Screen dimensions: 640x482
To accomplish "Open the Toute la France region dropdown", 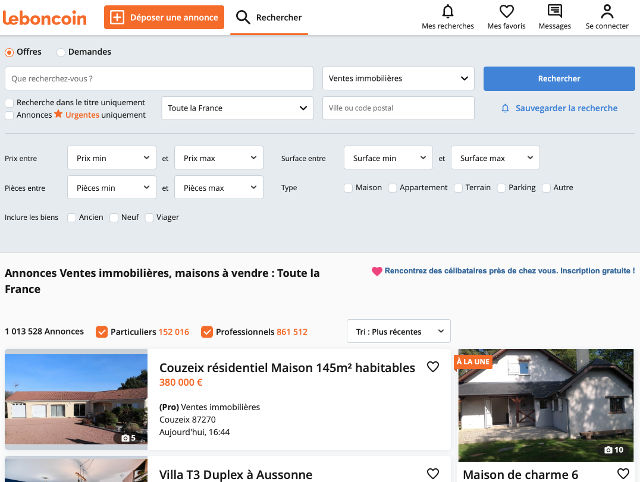I will 237,108.
